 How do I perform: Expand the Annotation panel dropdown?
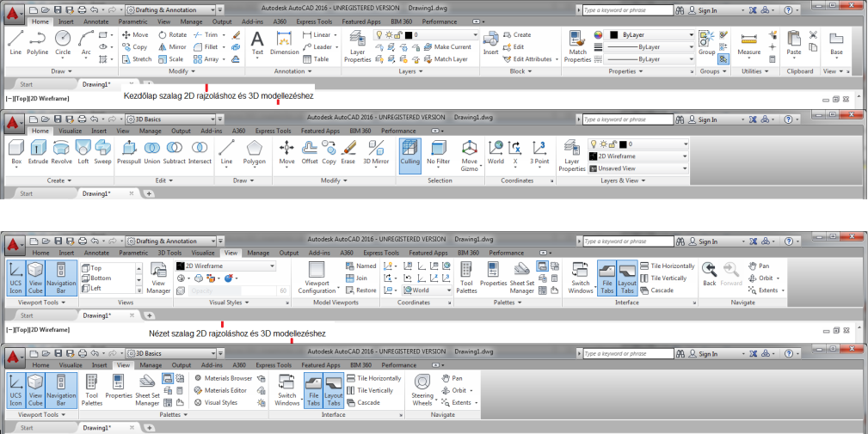(292, 71)
